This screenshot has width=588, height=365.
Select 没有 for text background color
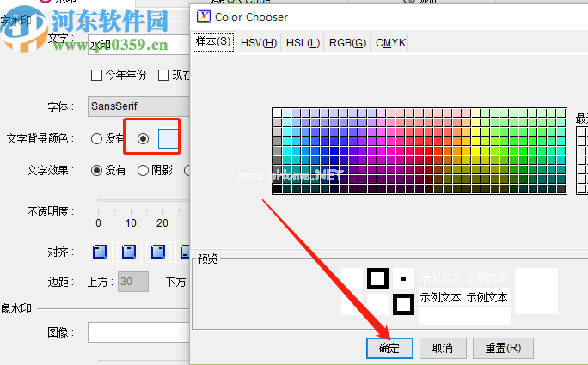point(97,138)
